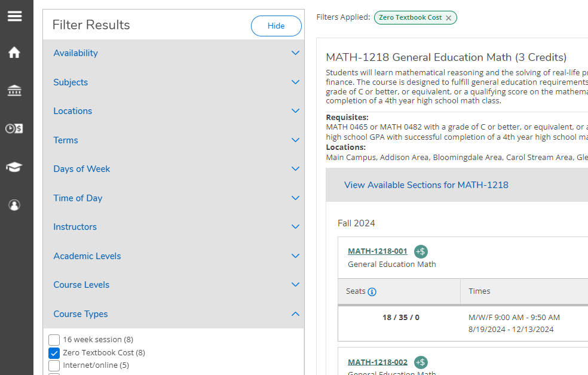Uncheck the Zero Textbook Cost checkbox

pyautogui.click(x=54, y=353)
